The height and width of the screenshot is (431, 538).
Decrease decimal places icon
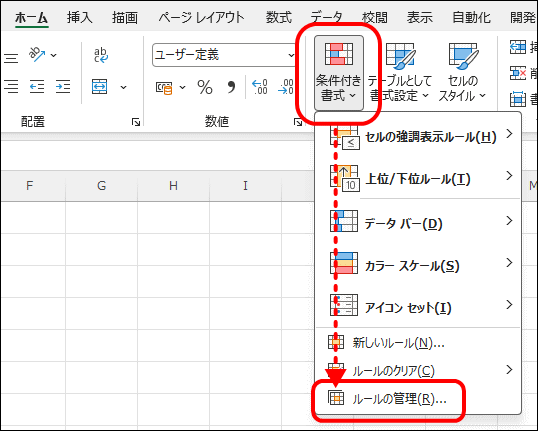(x=286, y=87)
